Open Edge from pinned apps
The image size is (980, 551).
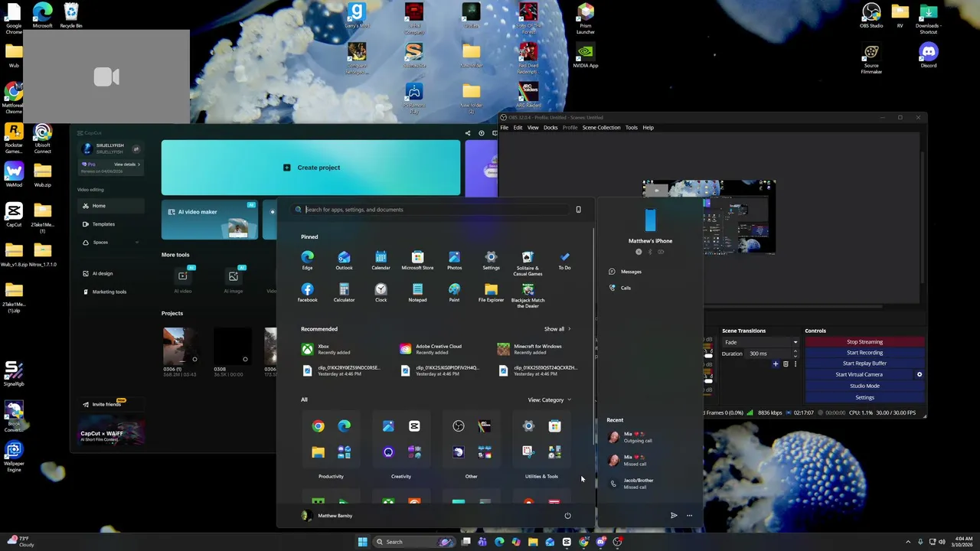tap(307, 260)
